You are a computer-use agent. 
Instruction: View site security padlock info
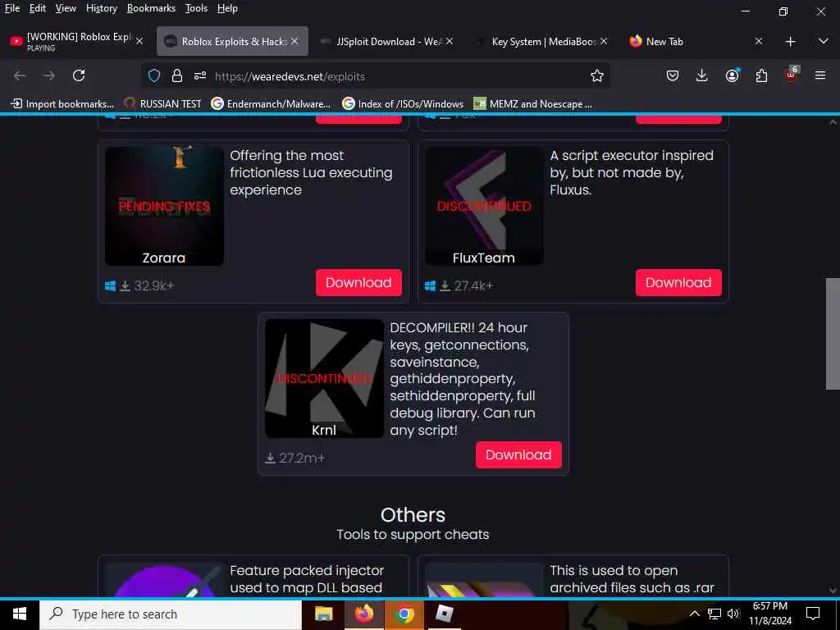(x=177, y=76)
